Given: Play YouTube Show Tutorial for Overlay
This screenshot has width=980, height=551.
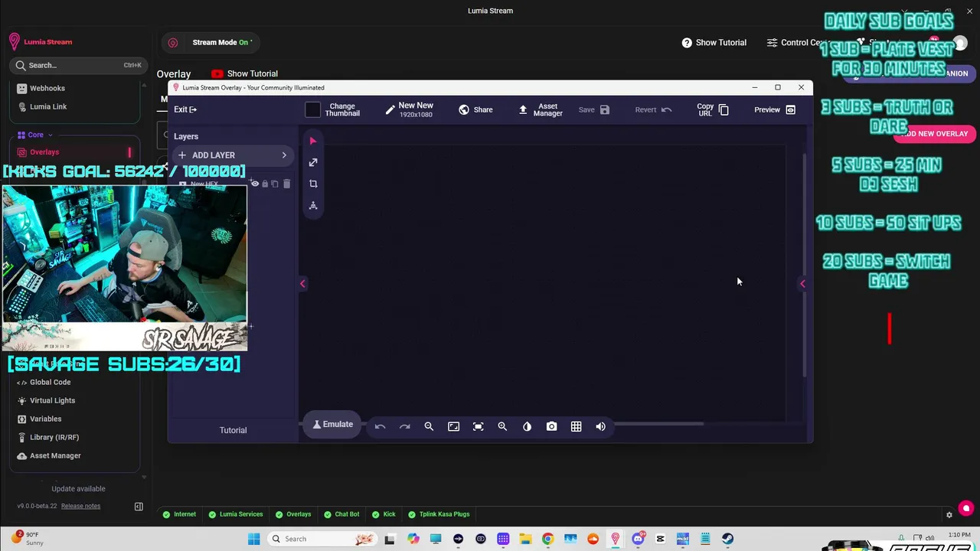Looking at the screenshot, I should [x=244, y=73].
